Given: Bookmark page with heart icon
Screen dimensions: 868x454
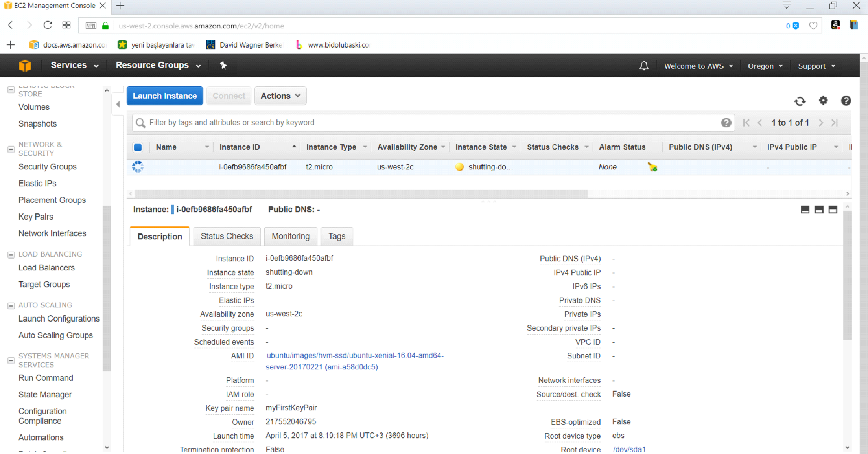Looking at the screenshot, I should (813, 26).
